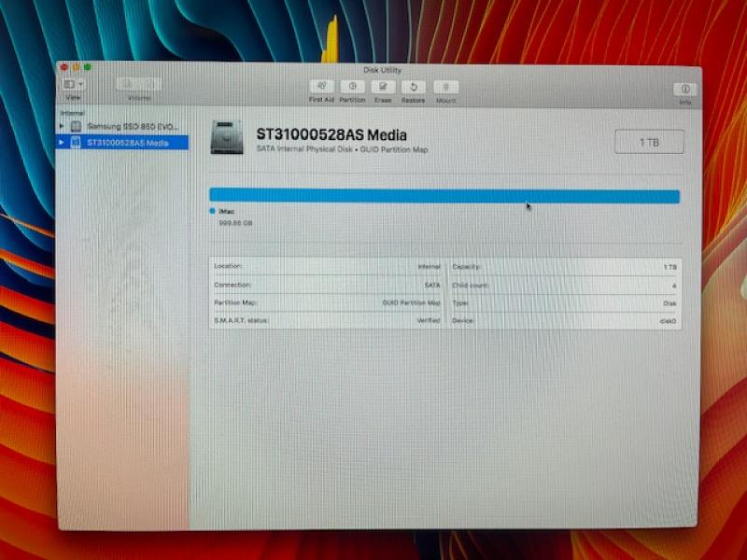Screen dimensions: 747x560
Task: Click the S.M.A.R.T. status label
Action: coord(241,320)
